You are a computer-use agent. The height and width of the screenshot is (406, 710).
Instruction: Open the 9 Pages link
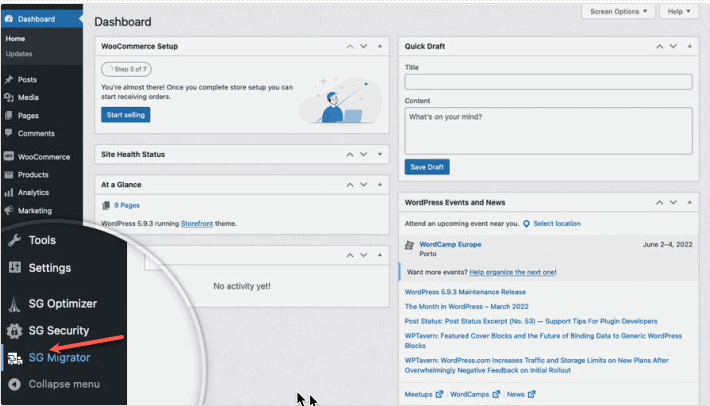127,205
